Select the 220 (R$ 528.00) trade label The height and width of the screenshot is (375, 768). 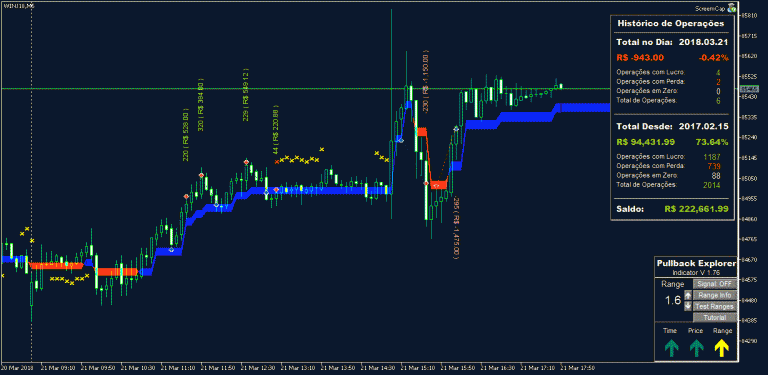pyautogui.click(x=186, y=137)
